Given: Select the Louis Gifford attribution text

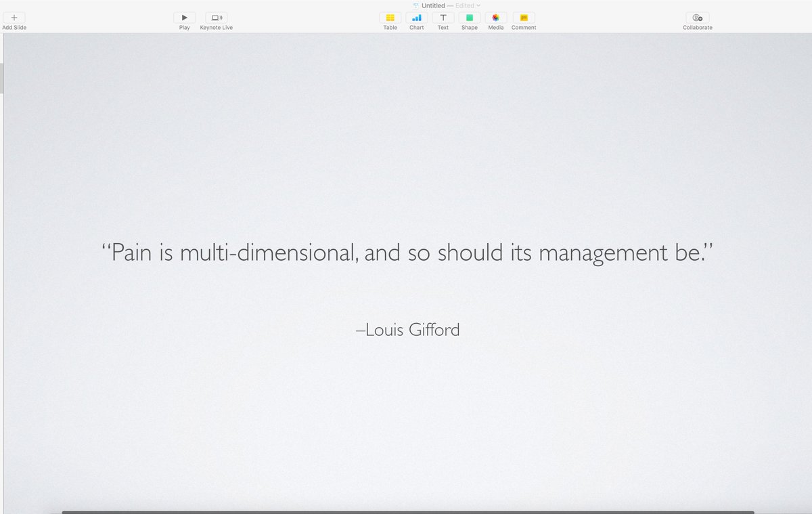Looking at the screenshot, I should click(409, 330).
